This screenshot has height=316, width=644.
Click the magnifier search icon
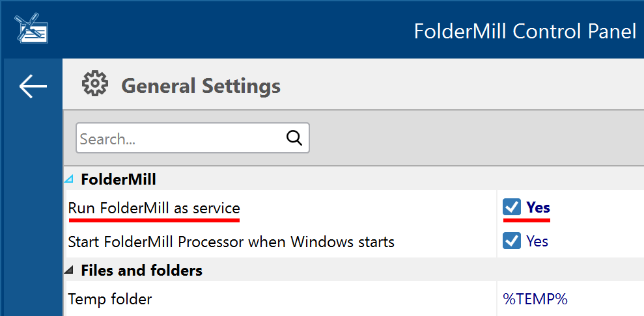tap(294, 138)
